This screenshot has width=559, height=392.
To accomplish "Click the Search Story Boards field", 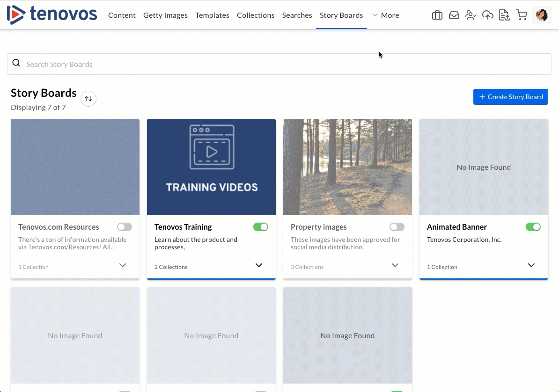I will click(x=279, y=64).
